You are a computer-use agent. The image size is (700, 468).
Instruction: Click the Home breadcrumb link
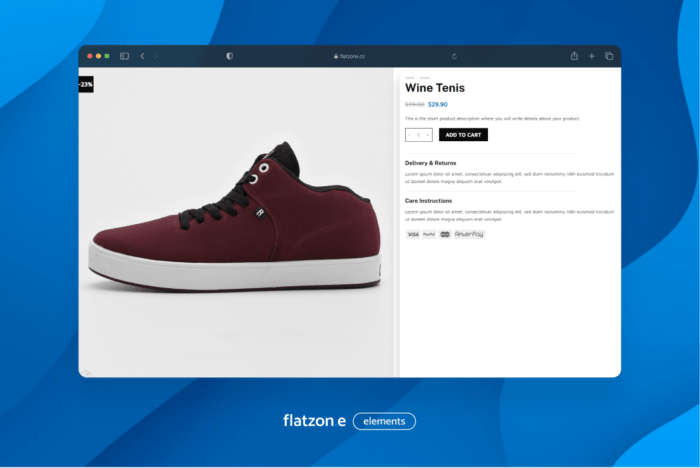point(409,77)
